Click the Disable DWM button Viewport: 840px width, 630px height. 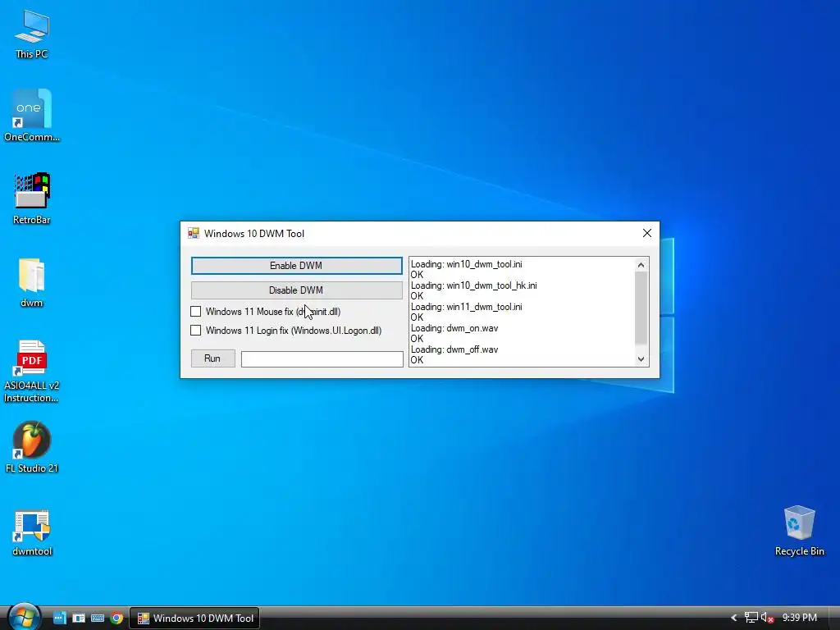(296, 290)
